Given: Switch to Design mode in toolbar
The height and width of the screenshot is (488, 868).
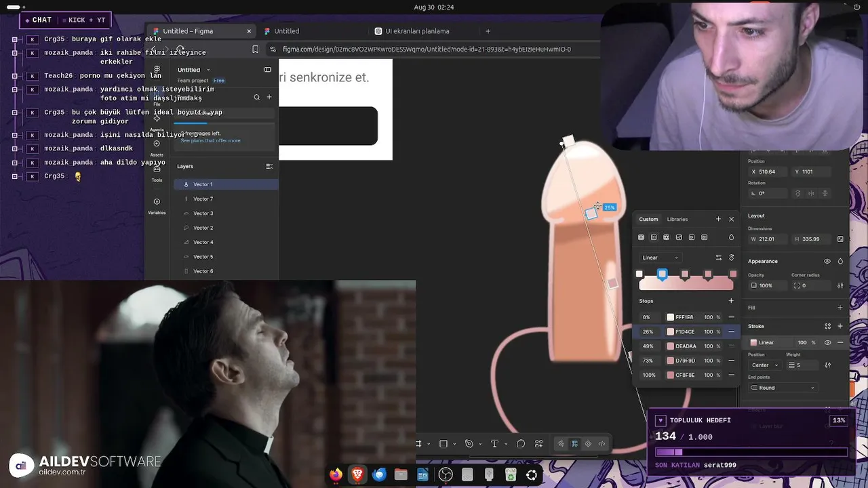Looking at the screenshot, I should point(574,444).
